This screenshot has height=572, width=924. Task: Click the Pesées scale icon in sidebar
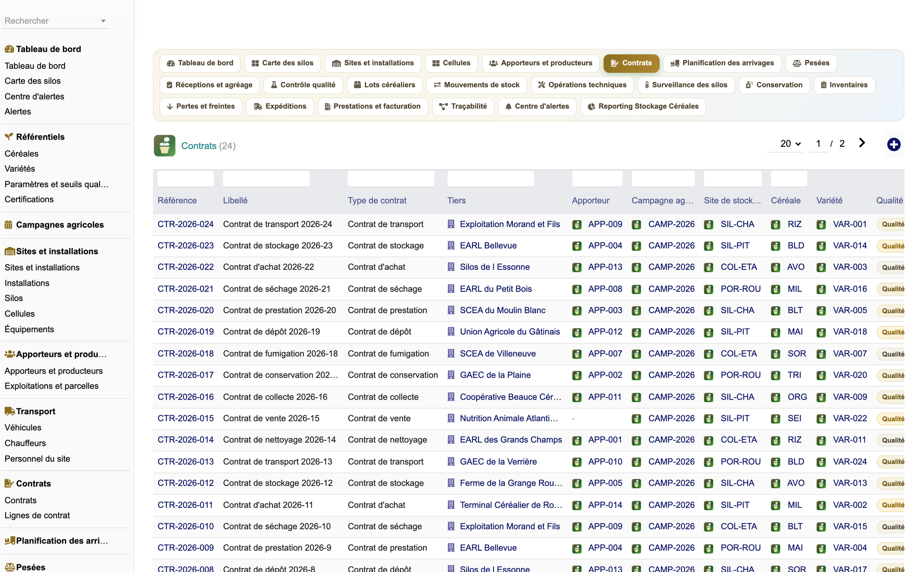click(9, 567)
